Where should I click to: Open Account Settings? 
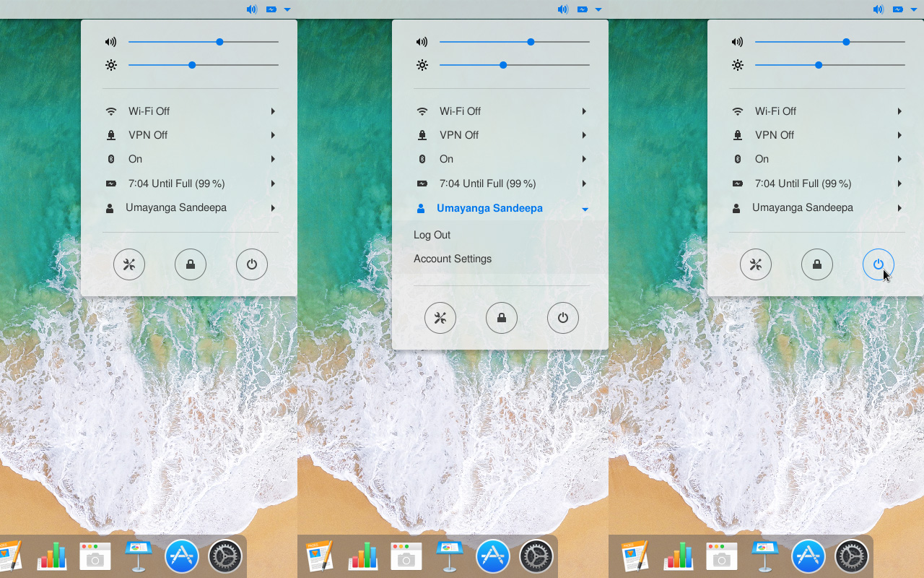453,259
